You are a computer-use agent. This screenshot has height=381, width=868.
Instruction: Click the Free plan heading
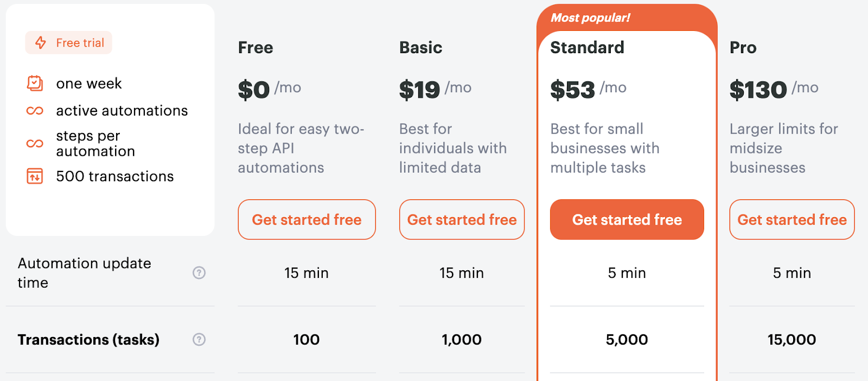(255, 48)
